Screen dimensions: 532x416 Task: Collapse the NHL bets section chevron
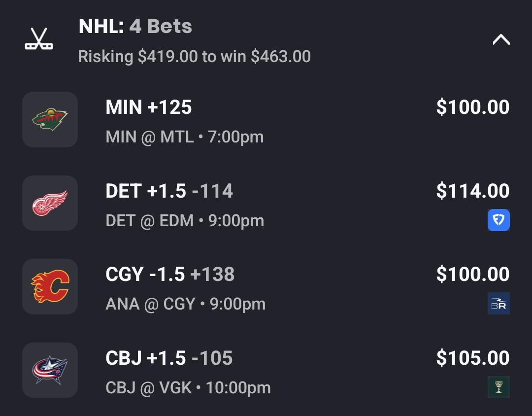(501, 40)
